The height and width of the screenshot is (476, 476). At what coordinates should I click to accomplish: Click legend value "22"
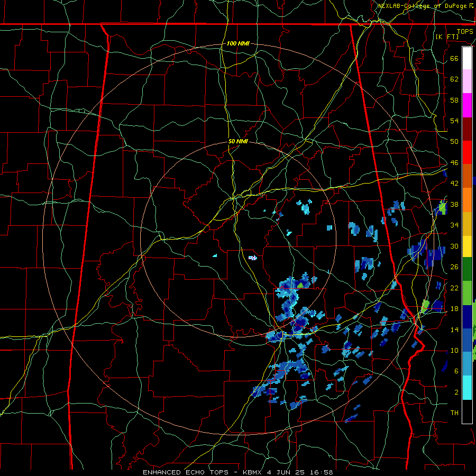tap(454, 288)
